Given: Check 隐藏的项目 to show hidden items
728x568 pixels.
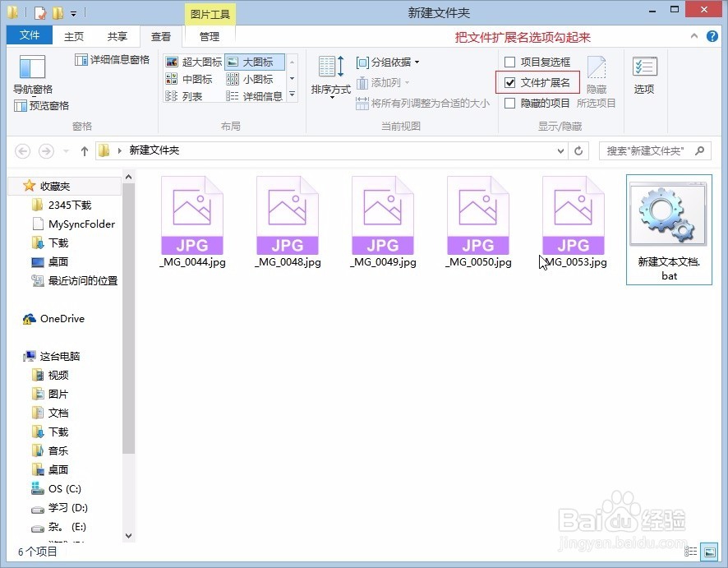Looking at the screenshot, I should 509,104.
